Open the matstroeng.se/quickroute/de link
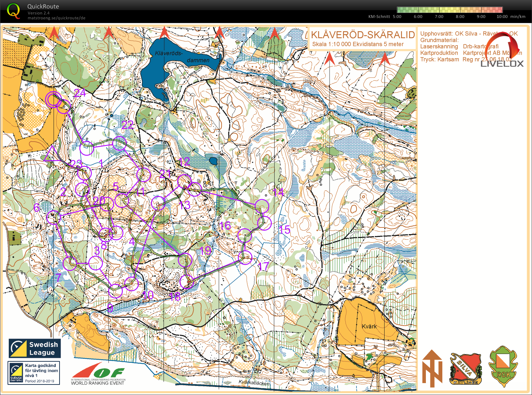This screenshot has height=395, width=532. (56, 18)
